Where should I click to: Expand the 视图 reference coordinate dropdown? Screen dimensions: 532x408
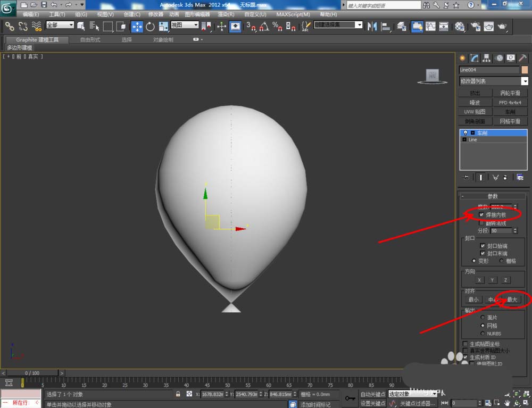185,25
